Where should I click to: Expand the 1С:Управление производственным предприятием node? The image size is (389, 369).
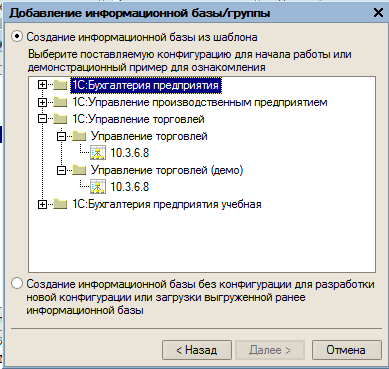point(42,102)
